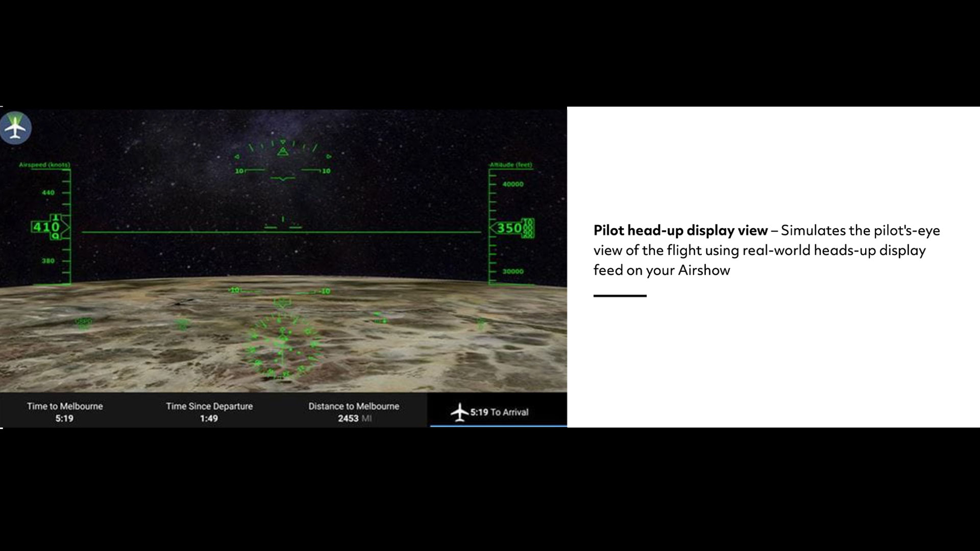Screen dimensions: 980x551
Task: Click the 350 altitude readout box
Action: pyautogui.click(x=510, y=228)
